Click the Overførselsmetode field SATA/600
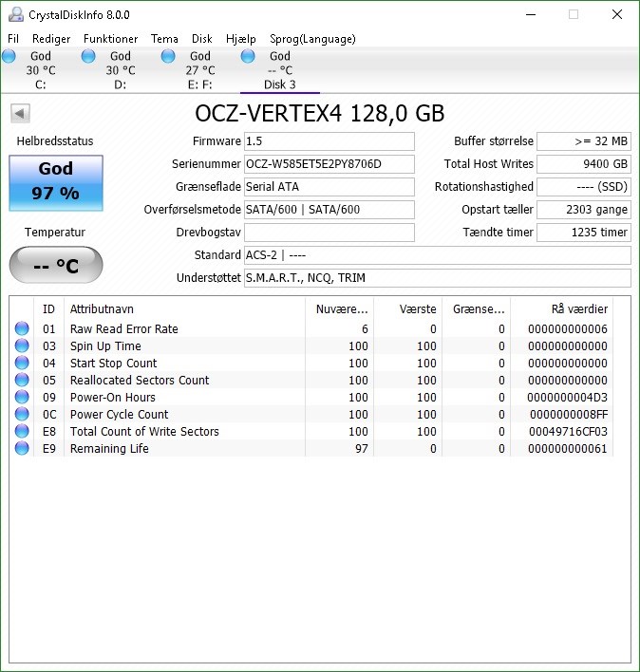Image resolution: width=640 pixels, height=672 pixels. click(329, 210)
